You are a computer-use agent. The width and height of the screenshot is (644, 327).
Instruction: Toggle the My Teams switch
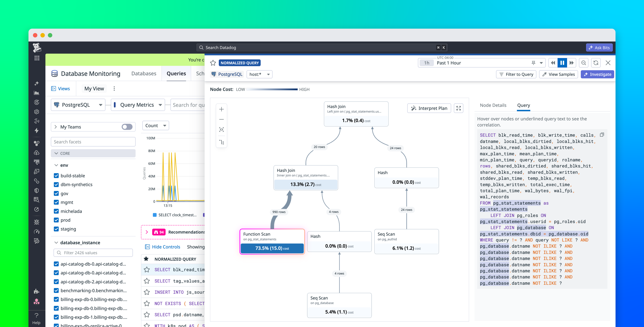pyautogui.click(x=127, y=127)
